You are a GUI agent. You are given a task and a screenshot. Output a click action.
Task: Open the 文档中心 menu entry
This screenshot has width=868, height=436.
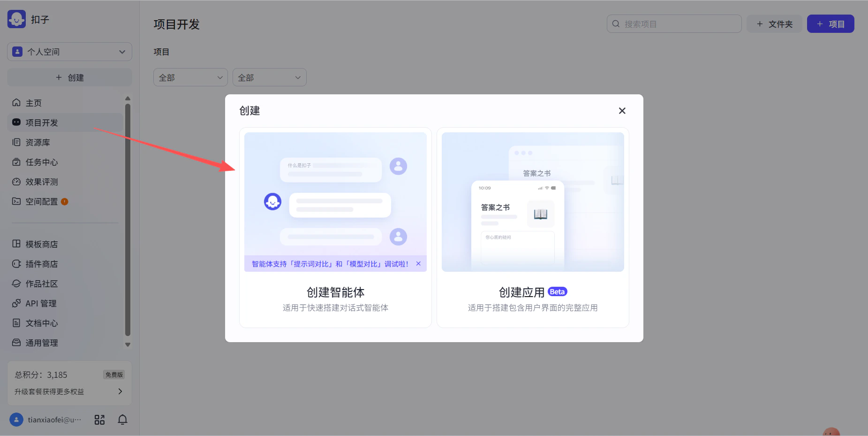coord(41,323)
